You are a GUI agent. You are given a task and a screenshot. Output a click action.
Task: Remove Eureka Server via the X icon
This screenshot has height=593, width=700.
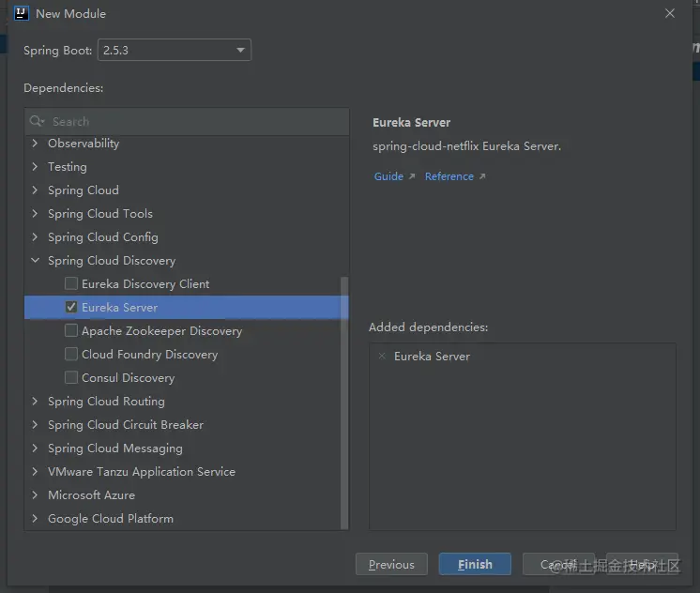pyautogui.click(x=381, y=357)
